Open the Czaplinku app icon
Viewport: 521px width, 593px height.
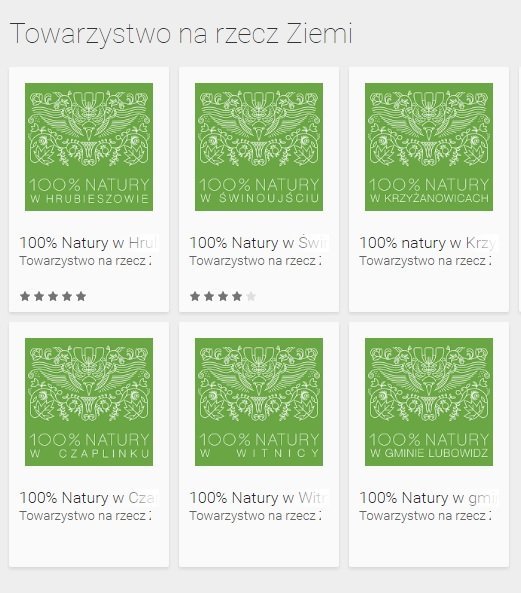(x=89, y=402)
